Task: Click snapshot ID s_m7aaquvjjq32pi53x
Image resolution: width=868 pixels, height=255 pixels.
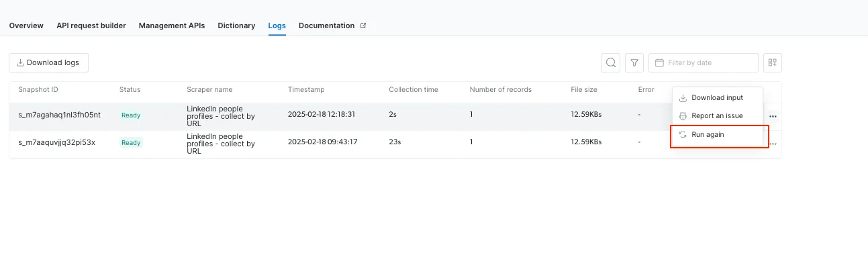Action: tap(57, 142)
